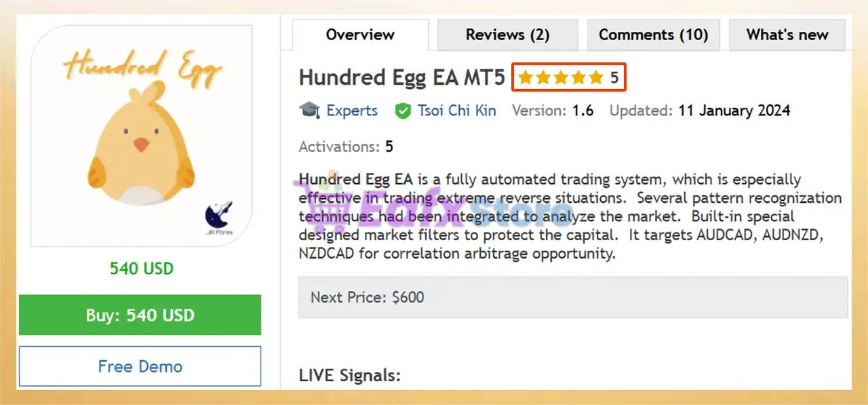This screenshot has width=868, height=405.
Task: Visit author Tsoi Chi Kin's profile
Action: click(x=456, y=111)
